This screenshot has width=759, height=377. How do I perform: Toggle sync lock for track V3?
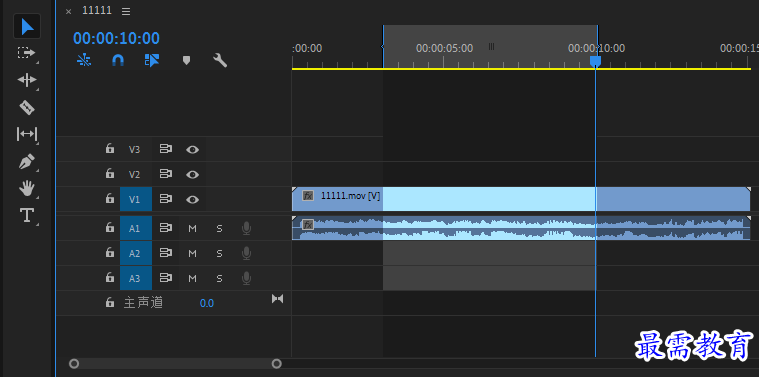pos(166,149)
